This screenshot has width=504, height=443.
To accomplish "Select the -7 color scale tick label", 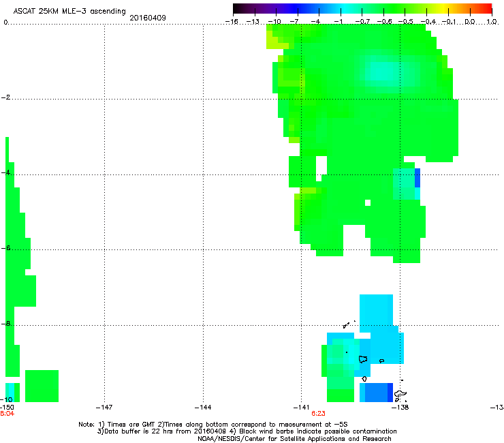I will tap(294, 22).
